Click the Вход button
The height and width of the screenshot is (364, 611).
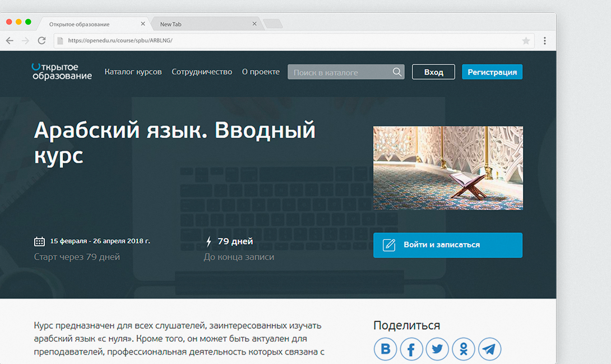tap(433, 72)
